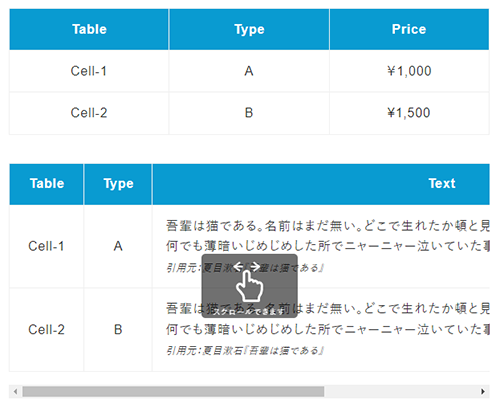Click Cell-2 in the second table
The image size is (500, 408).
[46, 330]
